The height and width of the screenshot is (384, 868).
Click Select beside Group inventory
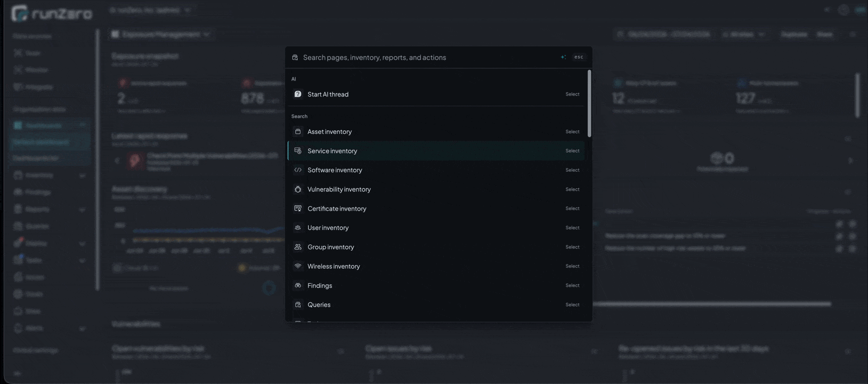click(x=572, y=247)
